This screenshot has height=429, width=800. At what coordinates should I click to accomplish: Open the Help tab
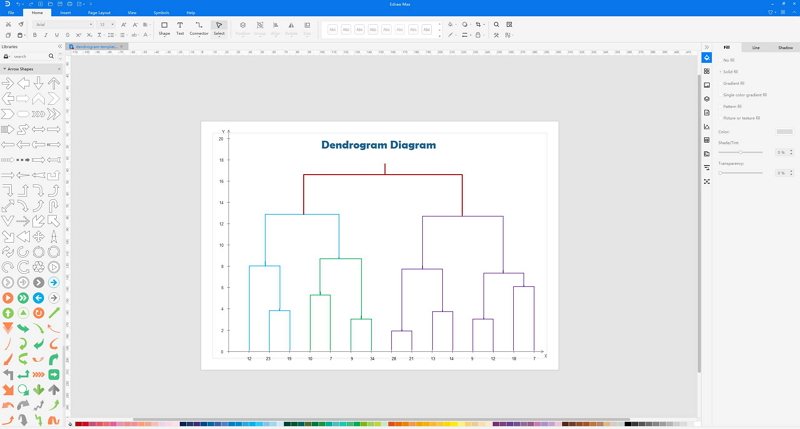191,12
